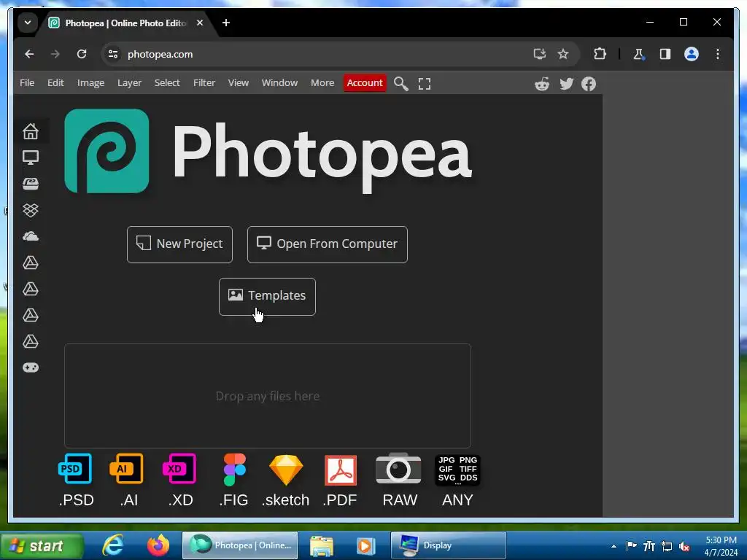Reload the photopea.com page
This screenshot has height=560, width=747.
click(x=82, y=54)
